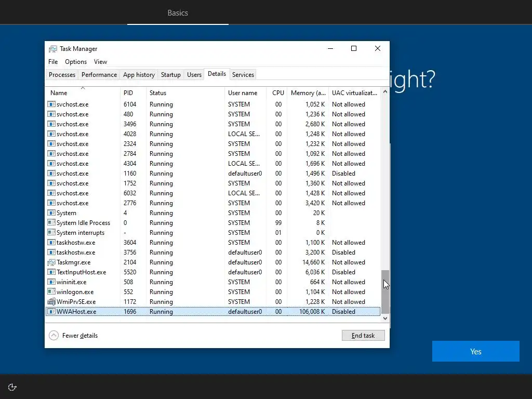Collapse view with Fewer details arrow
Viewport: 532px width, 399px height.
click(54, 336)
